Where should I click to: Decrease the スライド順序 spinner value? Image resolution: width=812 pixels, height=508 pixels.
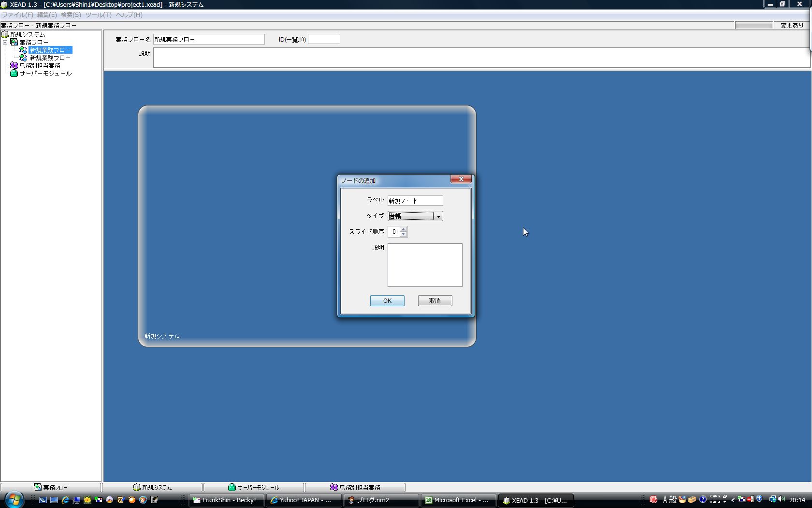click(x=404, y=234)
